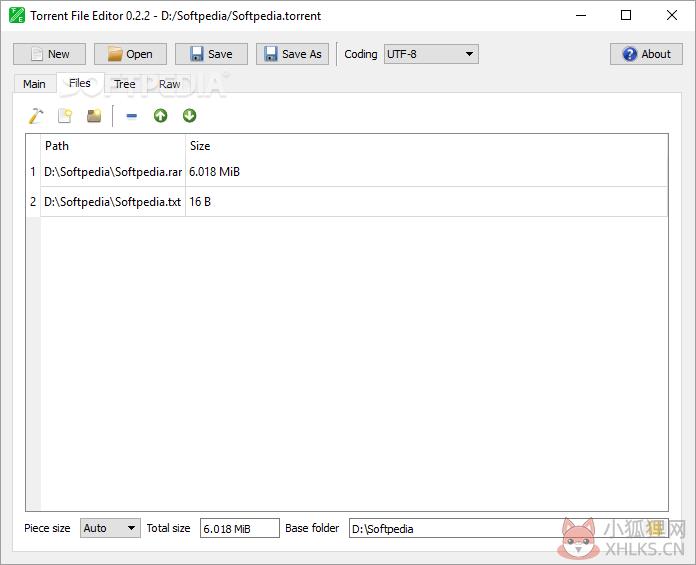Select row header number 2

(x=33, y=202)
